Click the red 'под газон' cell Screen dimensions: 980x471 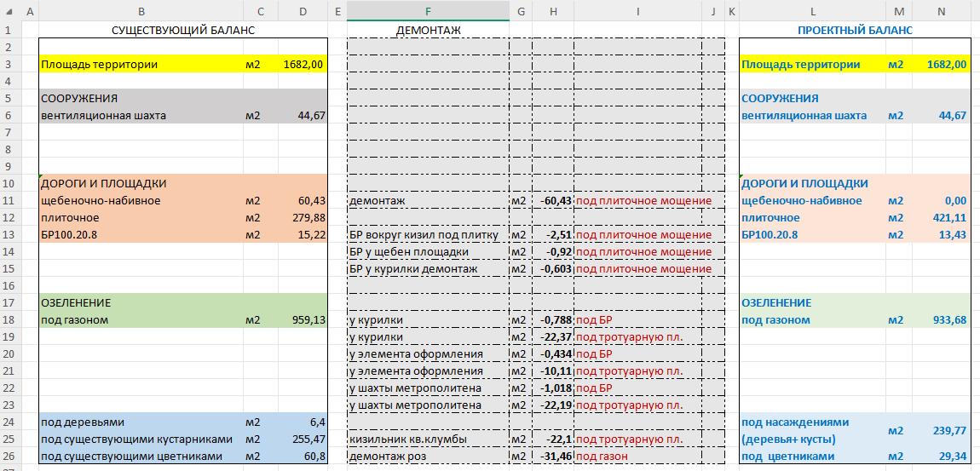637,456
